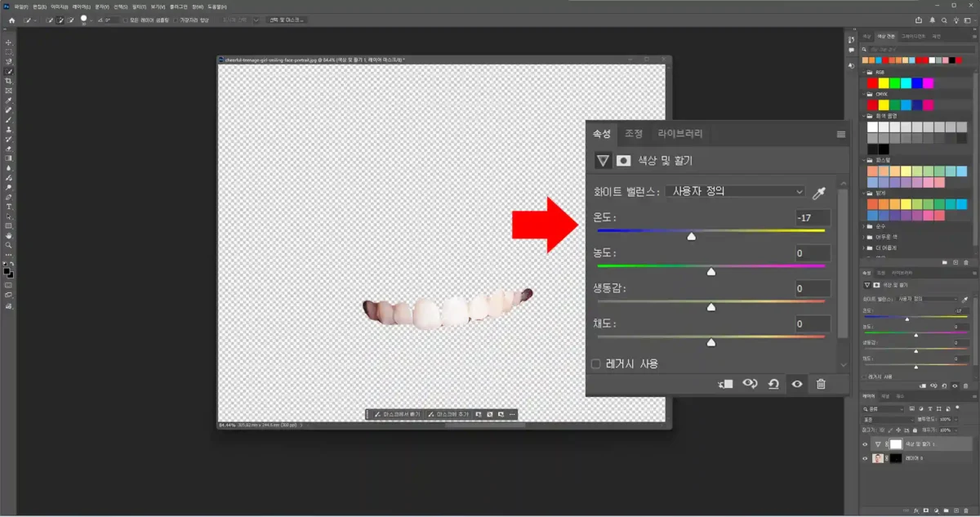Reset the adjustment using the reset arrow icon

tap(773, 384)
